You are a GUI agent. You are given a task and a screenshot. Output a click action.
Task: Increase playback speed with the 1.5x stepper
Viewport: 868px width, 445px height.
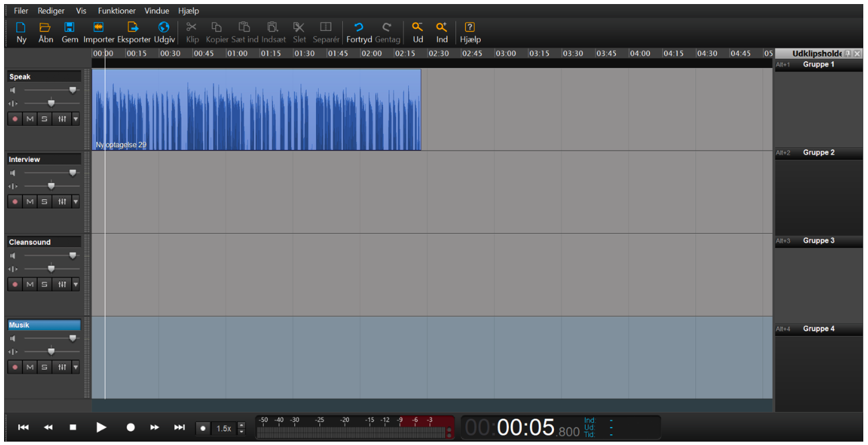point(242,425)
